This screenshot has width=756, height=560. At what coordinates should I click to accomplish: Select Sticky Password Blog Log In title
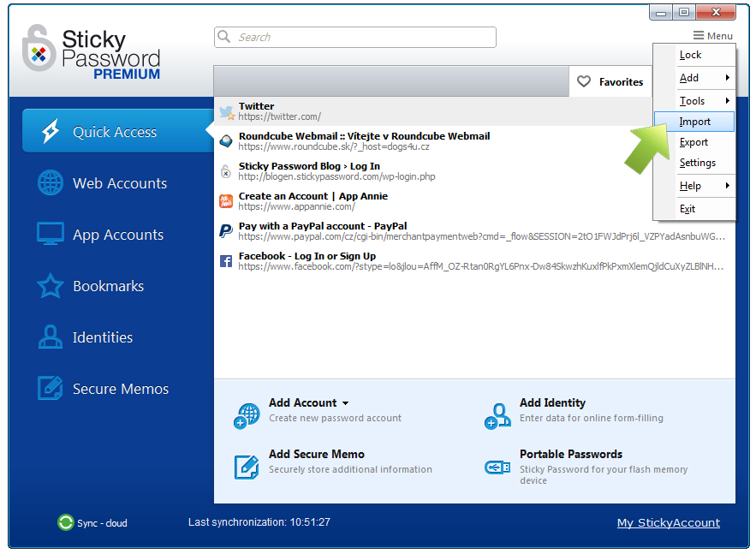(309, 166)
